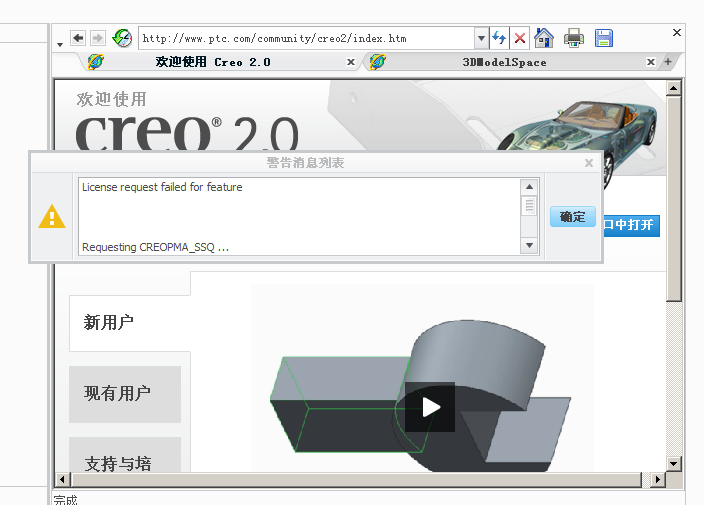This screenshot has height=505, width=704.
Task: Confirm the warning with 确定 button
Action: (x=573, y=217)
